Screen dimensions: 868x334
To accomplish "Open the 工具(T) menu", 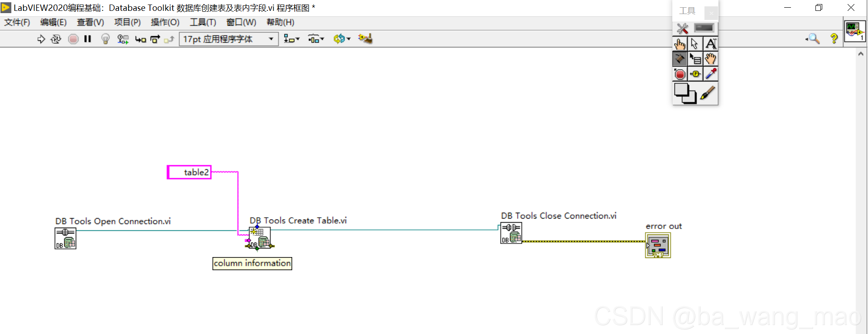I will point(203,22).
